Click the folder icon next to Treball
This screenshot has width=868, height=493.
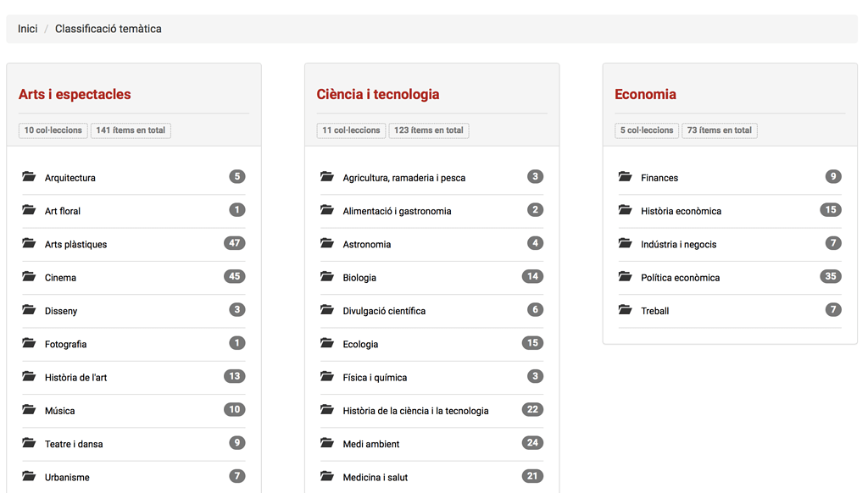[626, 310]
